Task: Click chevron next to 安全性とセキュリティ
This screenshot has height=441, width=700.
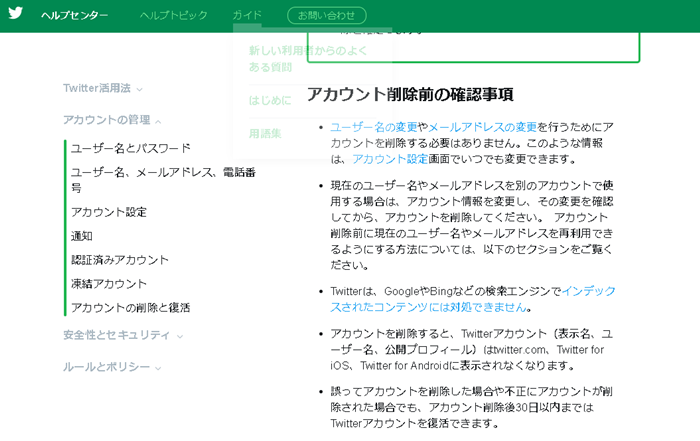Action: point(180,336)
